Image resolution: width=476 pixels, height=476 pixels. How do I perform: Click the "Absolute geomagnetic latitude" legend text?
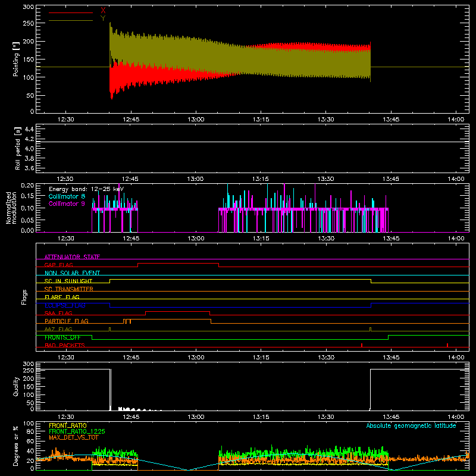pos(411,425)
